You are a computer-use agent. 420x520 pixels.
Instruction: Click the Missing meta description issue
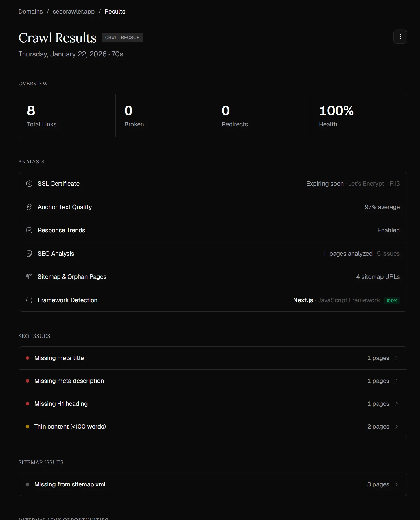(x=213, y=381)
